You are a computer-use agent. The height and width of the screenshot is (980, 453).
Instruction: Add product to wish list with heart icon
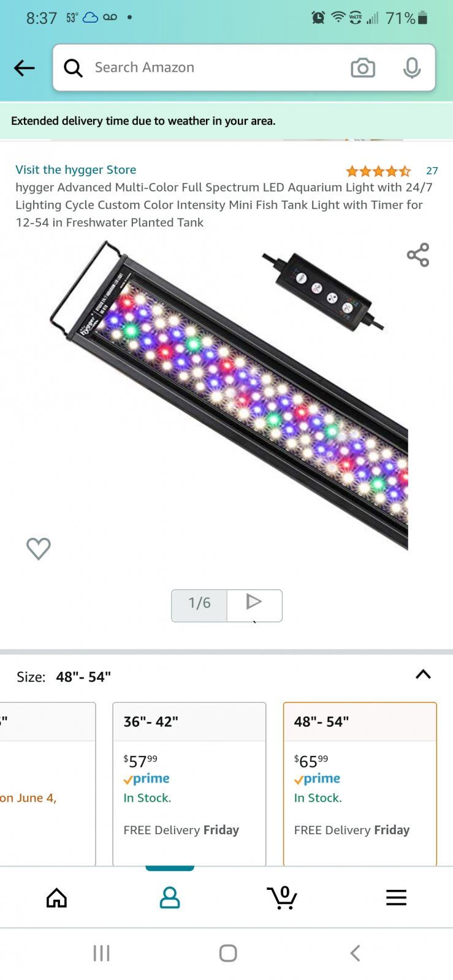[x=38, y=548]
